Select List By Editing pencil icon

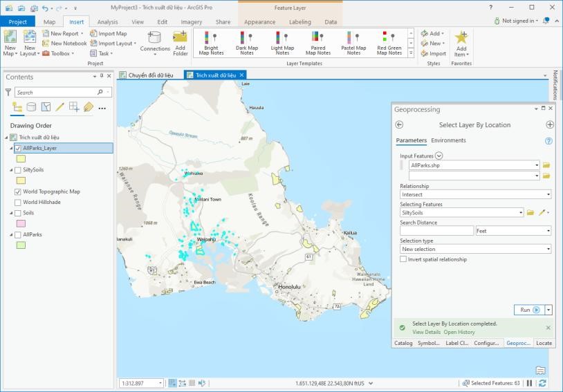pyautogui.click(x=59, y=107)
